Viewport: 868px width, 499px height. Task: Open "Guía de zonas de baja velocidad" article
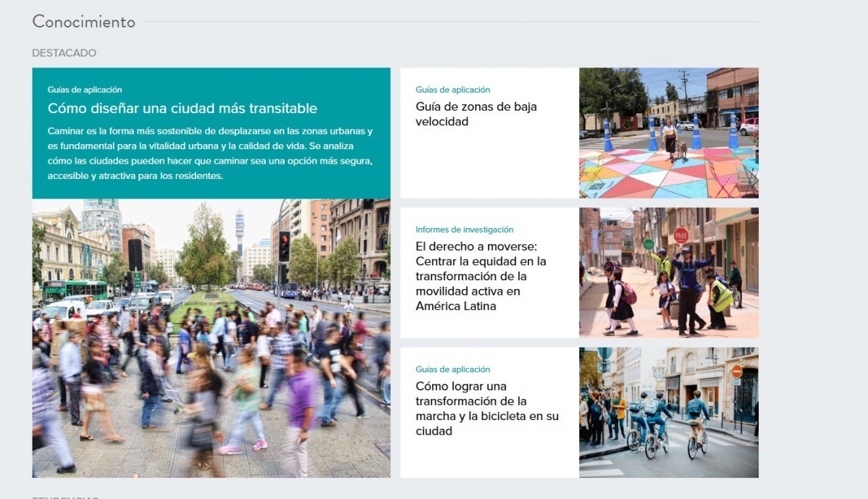[476, 114]
